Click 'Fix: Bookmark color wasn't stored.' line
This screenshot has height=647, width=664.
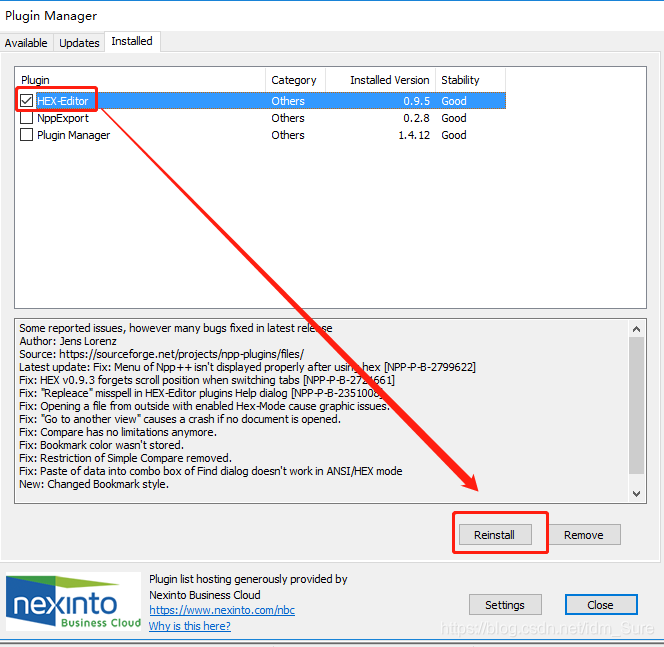(x=102, y=445)
